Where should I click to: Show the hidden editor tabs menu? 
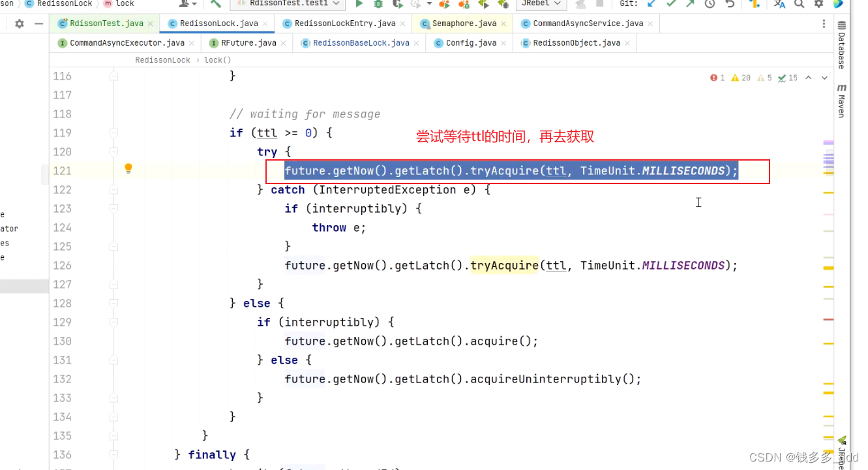pyautogui.click(x=824, y=23)
